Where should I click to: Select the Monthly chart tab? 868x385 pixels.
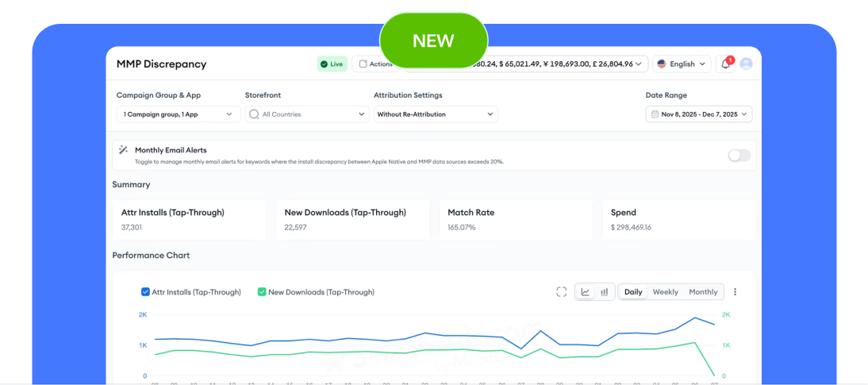click(703, 292)
